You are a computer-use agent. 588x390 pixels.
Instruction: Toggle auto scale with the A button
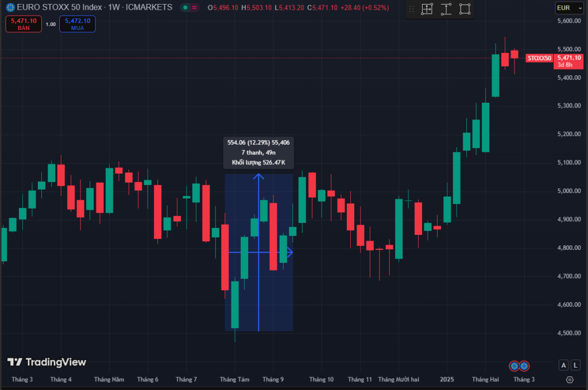pos(563,365)
